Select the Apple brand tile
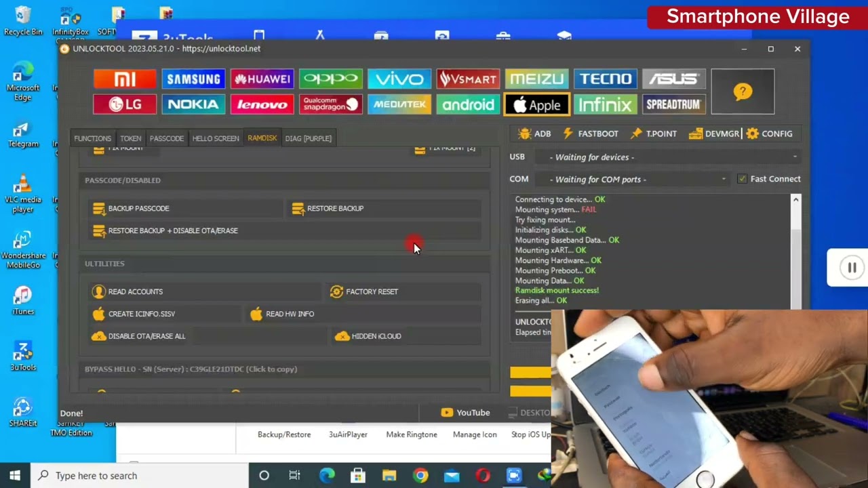This screenshot has width=868, height=488. 536,104
